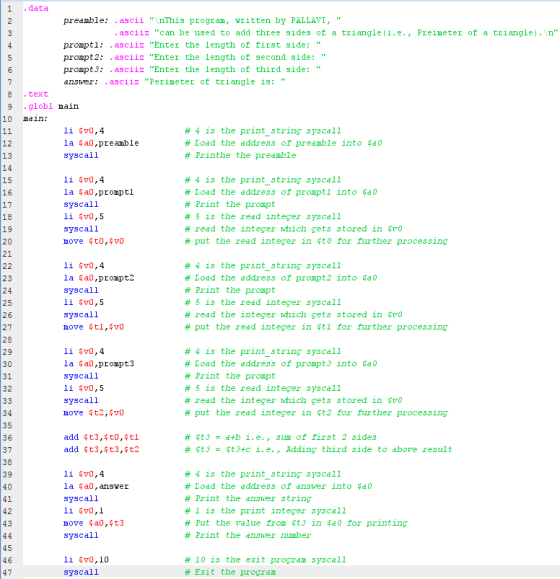Click 'li $v0,5' on line 18
This screenshot has height=579, width=560.
coord(83,217)
